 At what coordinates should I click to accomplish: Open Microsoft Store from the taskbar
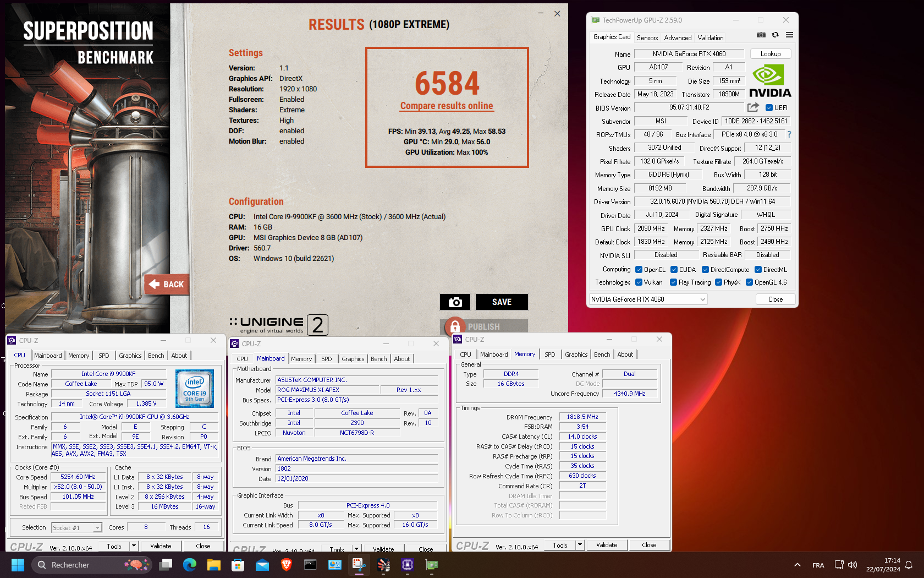[238, 565]
